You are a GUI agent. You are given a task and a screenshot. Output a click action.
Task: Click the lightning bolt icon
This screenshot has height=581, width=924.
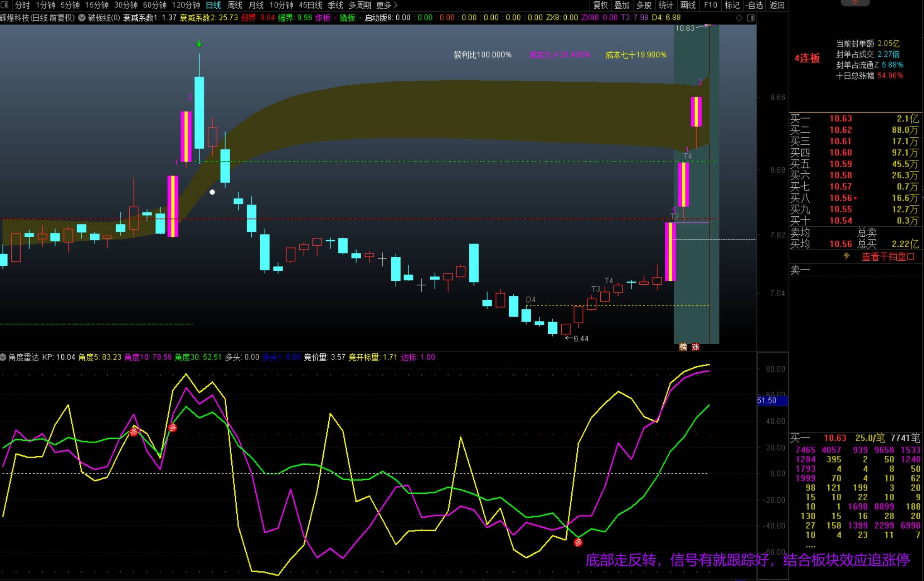tap(847, 256)
